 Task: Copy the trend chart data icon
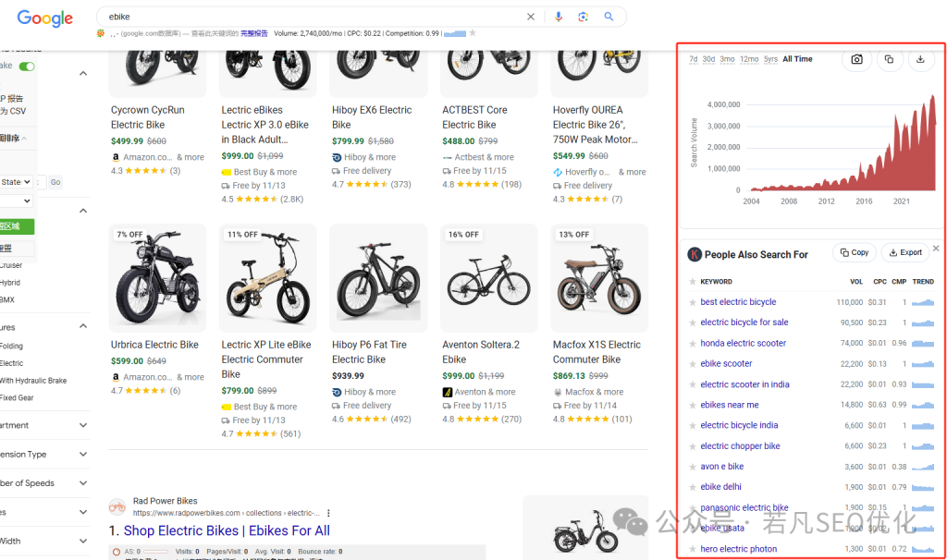click(889, 59)
